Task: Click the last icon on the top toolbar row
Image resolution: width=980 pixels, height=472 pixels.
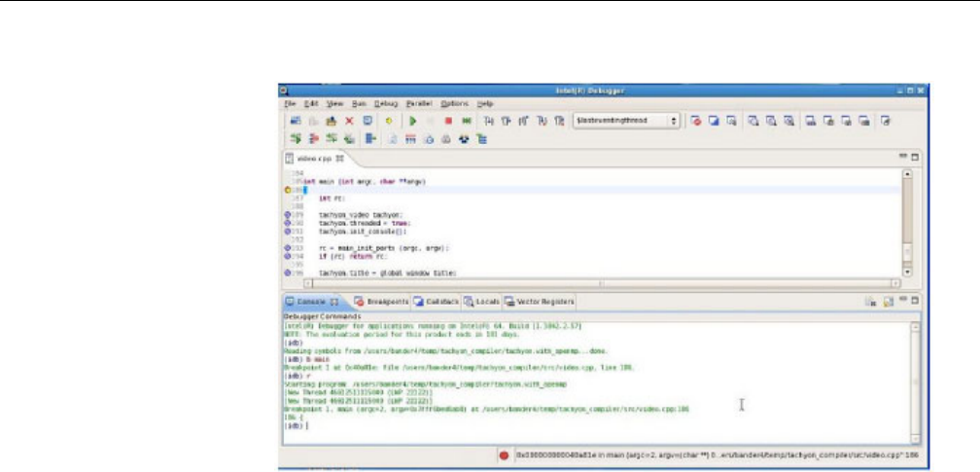Action: pos(886,121)
